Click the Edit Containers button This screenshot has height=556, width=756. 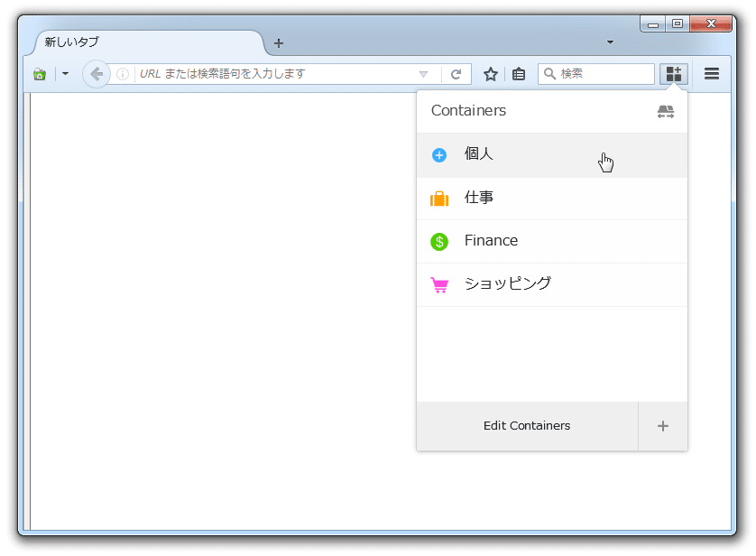pos(528,426)
